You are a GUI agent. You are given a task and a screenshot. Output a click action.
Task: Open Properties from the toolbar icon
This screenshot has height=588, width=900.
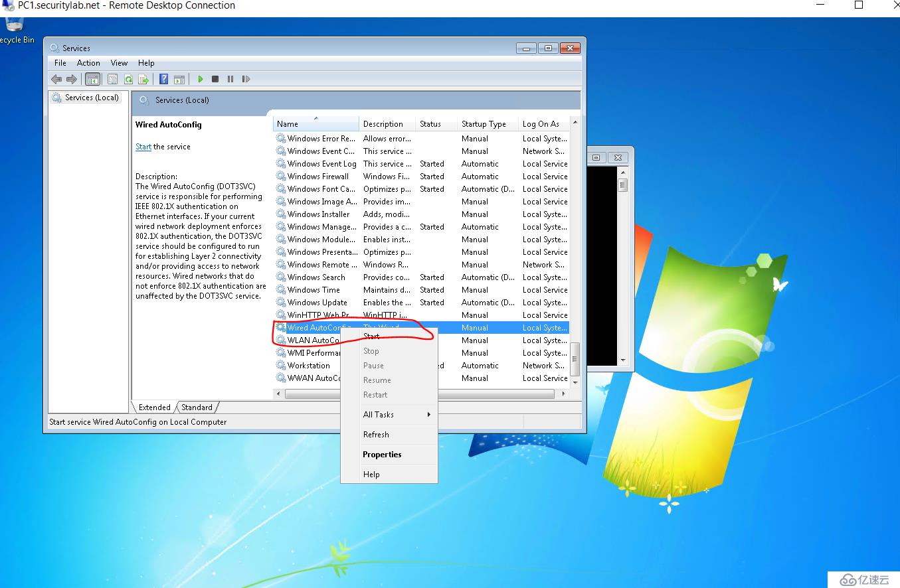[x=113, y=79]
